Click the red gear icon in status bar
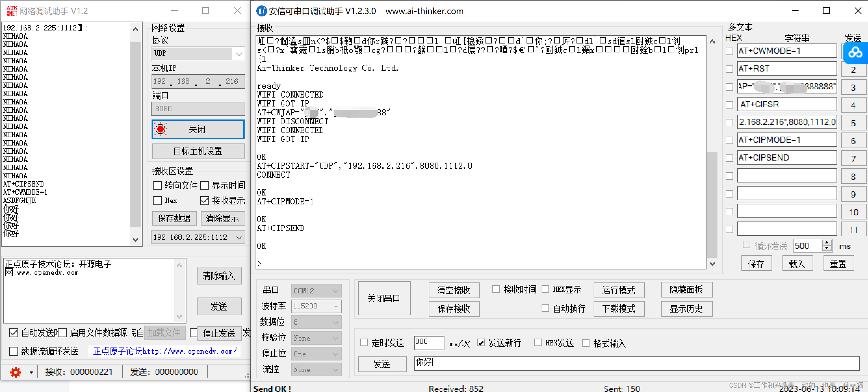Viewport: 868px width, 392px height. (x=15, y=372)
